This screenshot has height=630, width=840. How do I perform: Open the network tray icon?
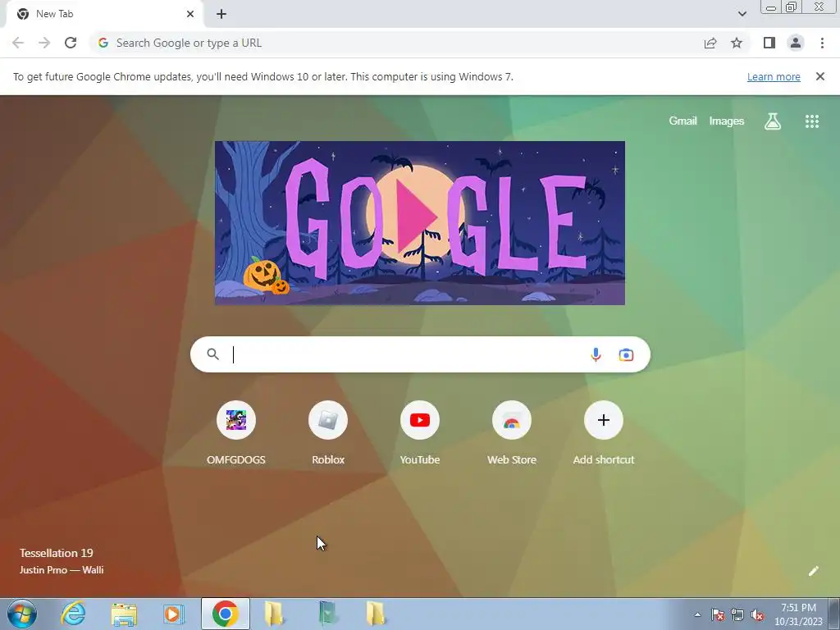point(737,615)
